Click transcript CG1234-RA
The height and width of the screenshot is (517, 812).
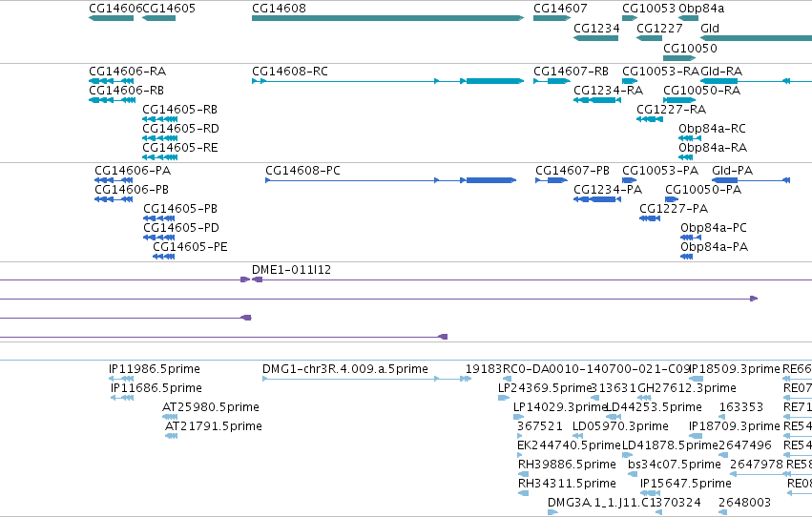click(597, 100)
